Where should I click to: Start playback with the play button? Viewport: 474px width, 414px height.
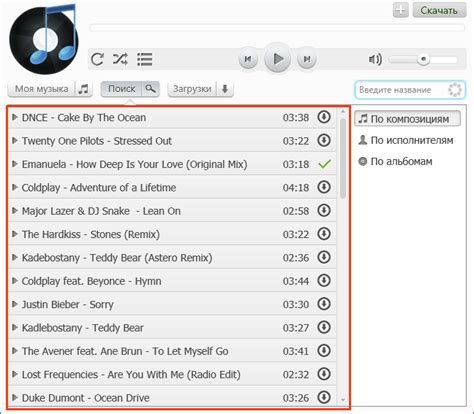pos(278,59)
